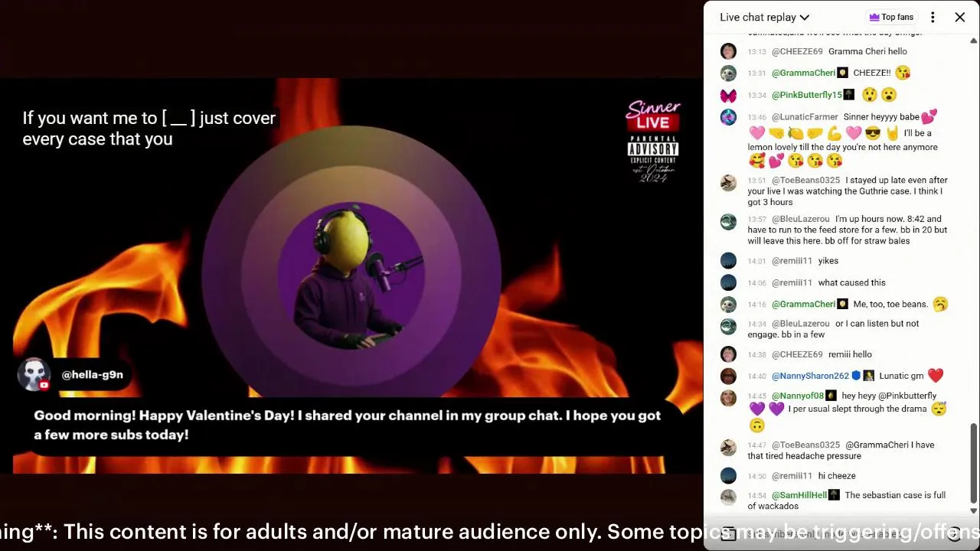Screen dimensions: 980x551
Task: Click the chat scrollbar thumb
Action: pyautogui.click(x=973, y=461)
